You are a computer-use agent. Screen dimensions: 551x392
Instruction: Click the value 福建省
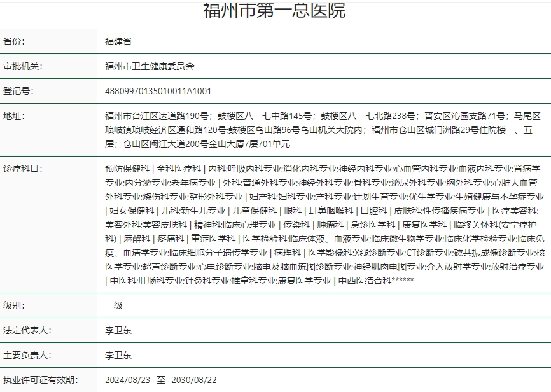pos(118,41)
